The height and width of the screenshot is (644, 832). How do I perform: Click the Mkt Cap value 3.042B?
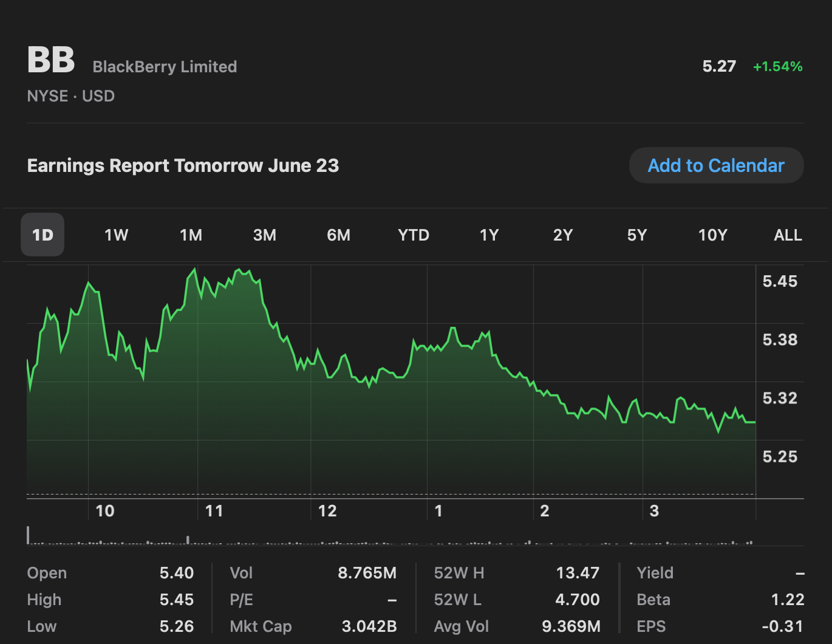tap(369, 626)
